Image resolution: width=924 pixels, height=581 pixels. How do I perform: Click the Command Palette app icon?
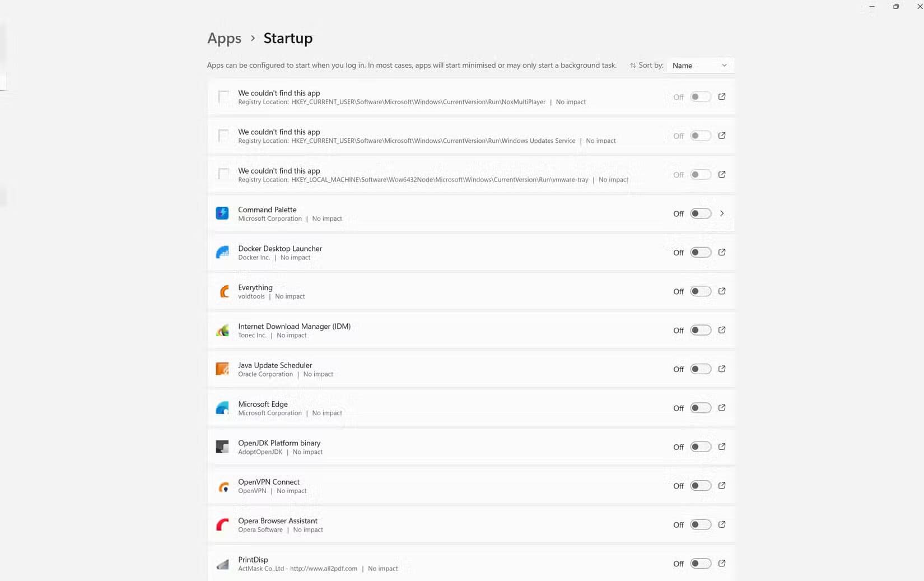(222, 213)
